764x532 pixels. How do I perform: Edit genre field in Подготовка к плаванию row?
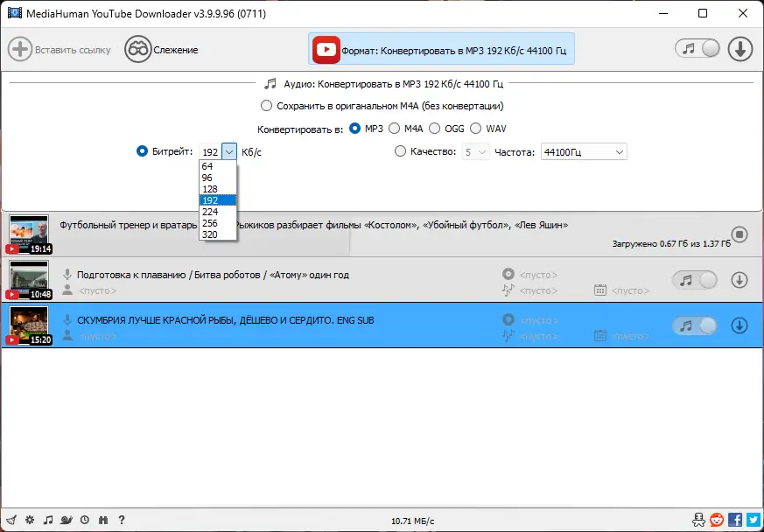point(538,290)
